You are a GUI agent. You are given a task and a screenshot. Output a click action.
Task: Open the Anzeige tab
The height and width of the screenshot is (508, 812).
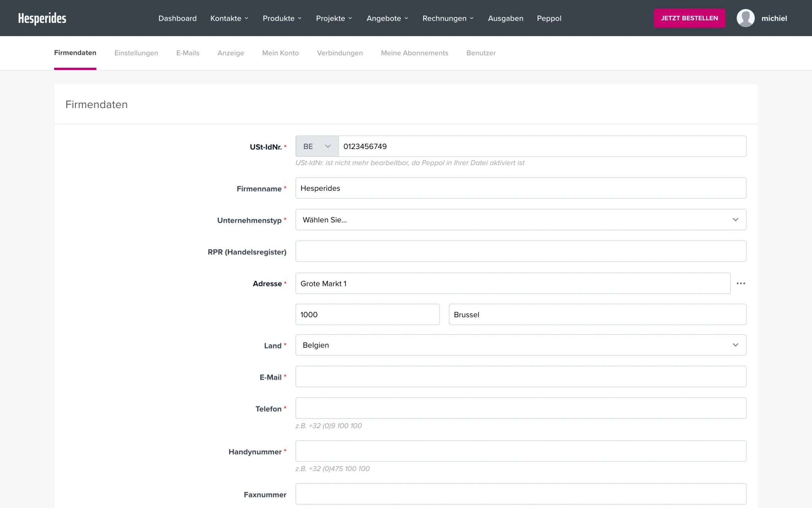click(x=230, y=53)
